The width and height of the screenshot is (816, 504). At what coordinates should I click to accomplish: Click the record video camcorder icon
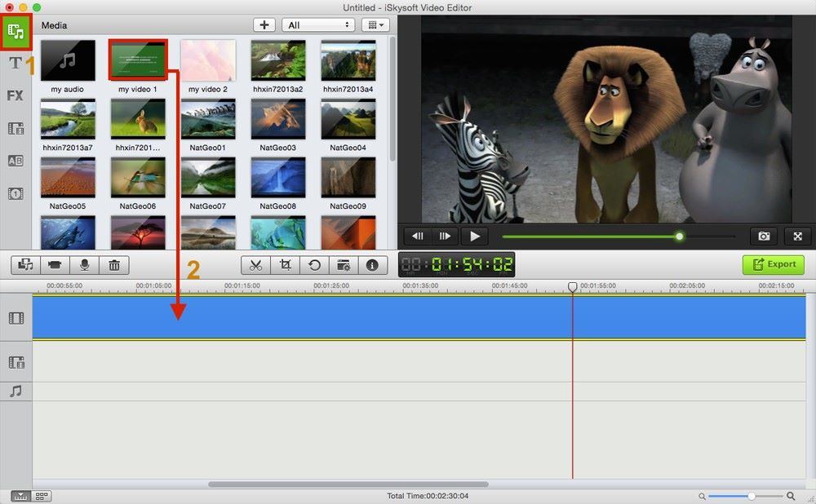coord(55,265)
